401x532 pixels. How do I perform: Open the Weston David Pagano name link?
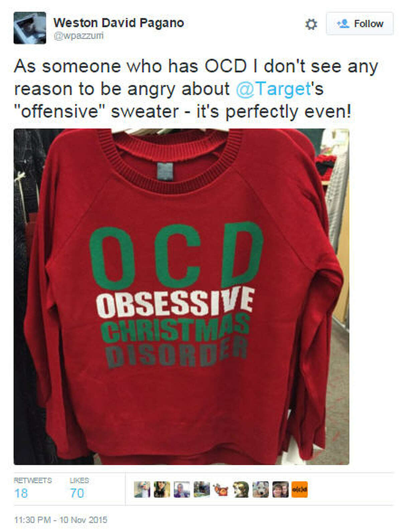(119, 23)
